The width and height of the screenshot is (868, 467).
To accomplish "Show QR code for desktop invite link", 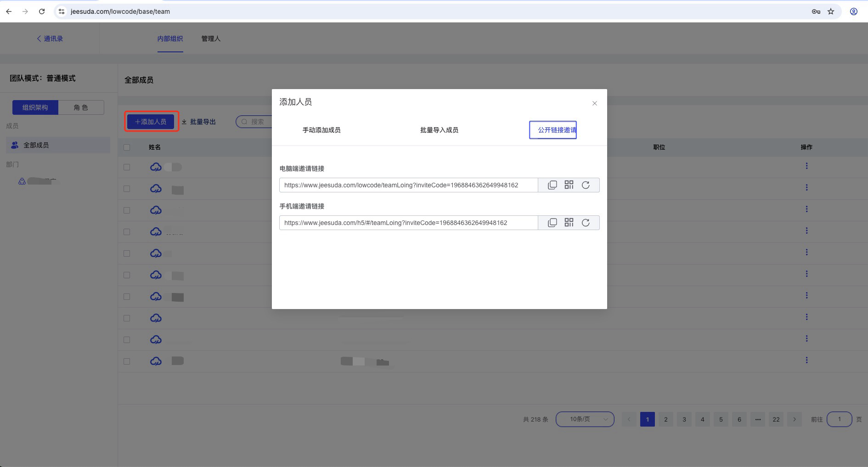I will (569, 185).
